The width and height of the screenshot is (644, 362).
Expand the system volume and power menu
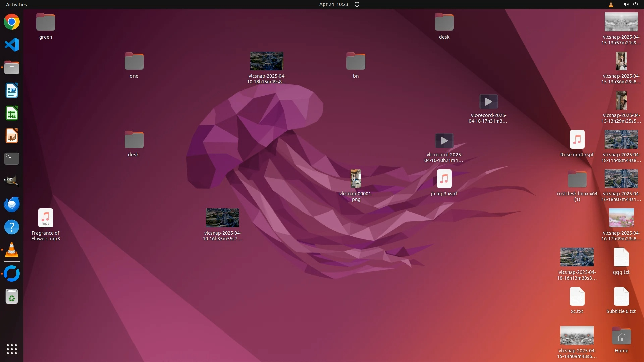tap(630, 4)
